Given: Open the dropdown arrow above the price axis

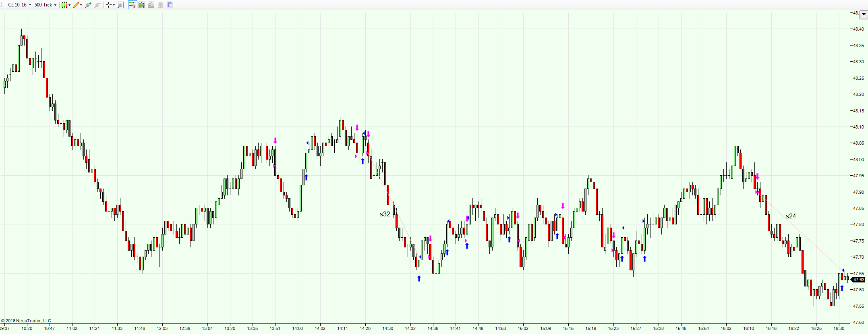Looking at the screenshot, I should [x=864, y=15].
